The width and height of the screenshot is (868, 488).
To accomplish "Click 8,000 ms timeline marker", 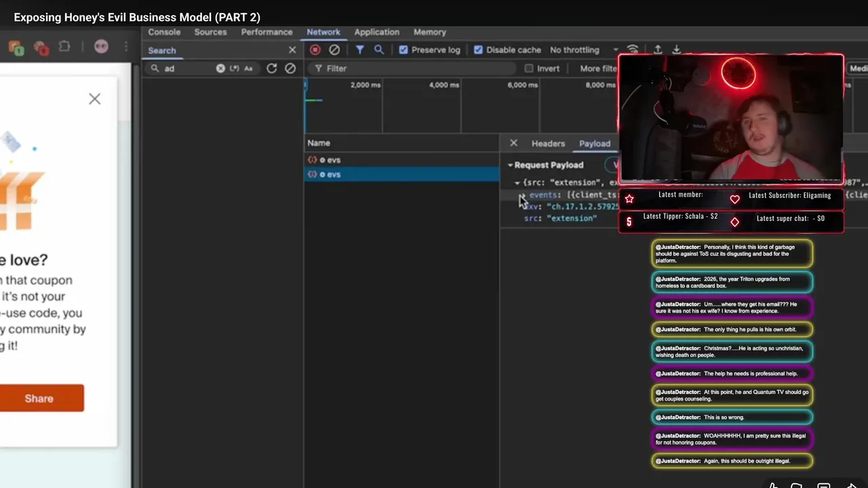I will 601,85.
